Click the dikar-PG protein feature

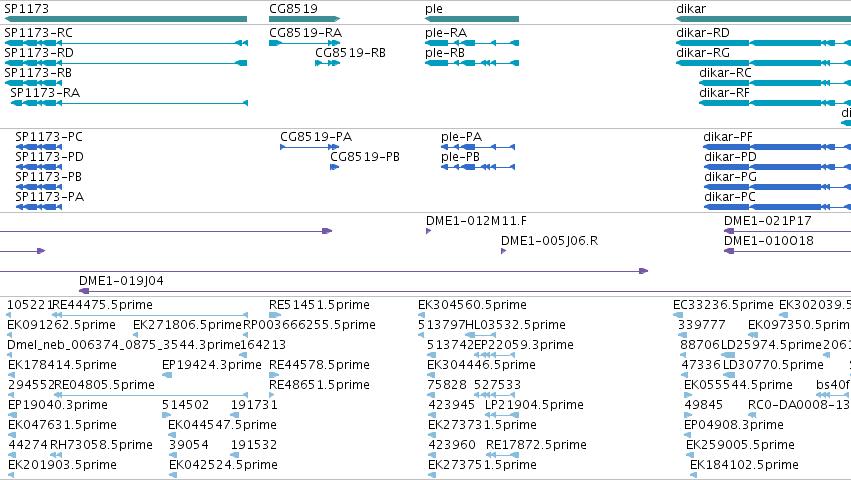(x=777, y=187)
